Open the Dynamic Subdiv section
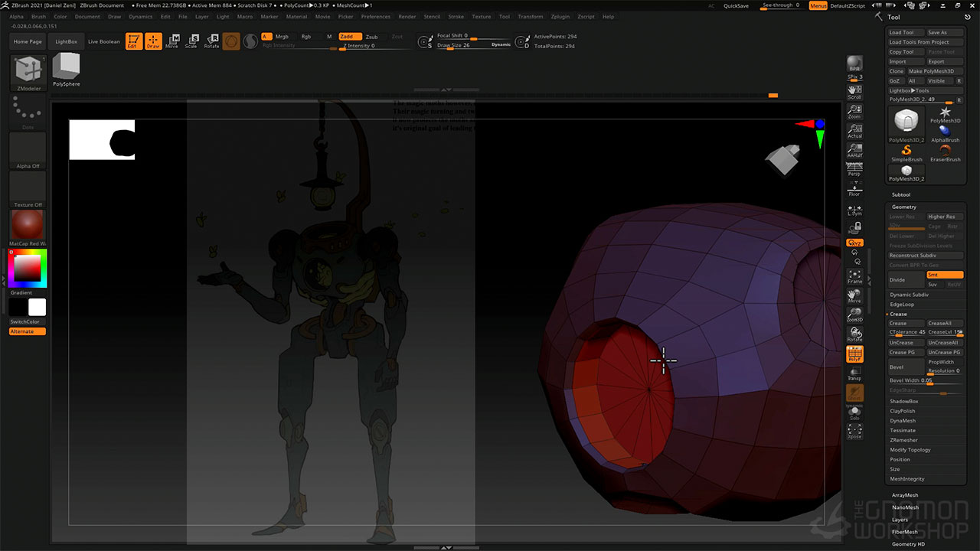The image size is (980, 551). 909,295
